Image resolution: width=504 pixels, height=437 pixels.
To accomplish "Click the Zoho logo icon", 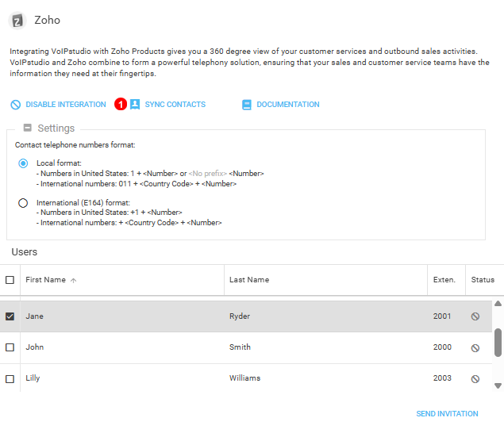I will coord(17,21).
